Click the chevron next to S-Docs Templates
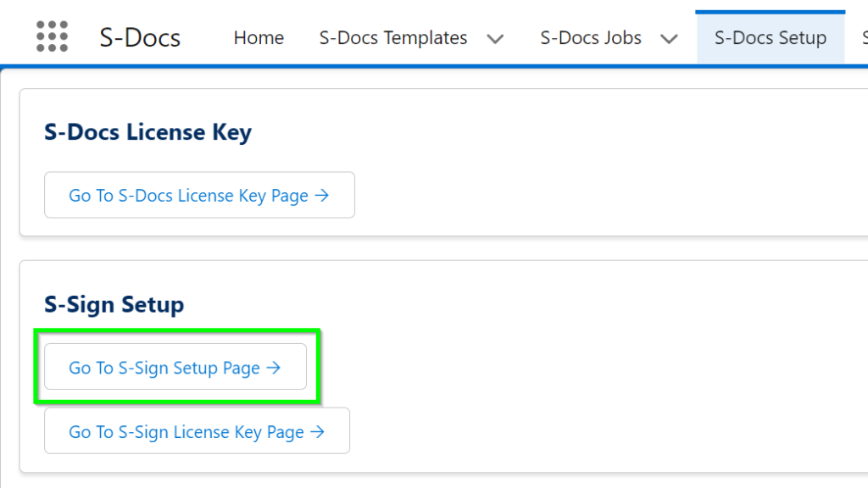The image size is (868, 488). point(496,37)
